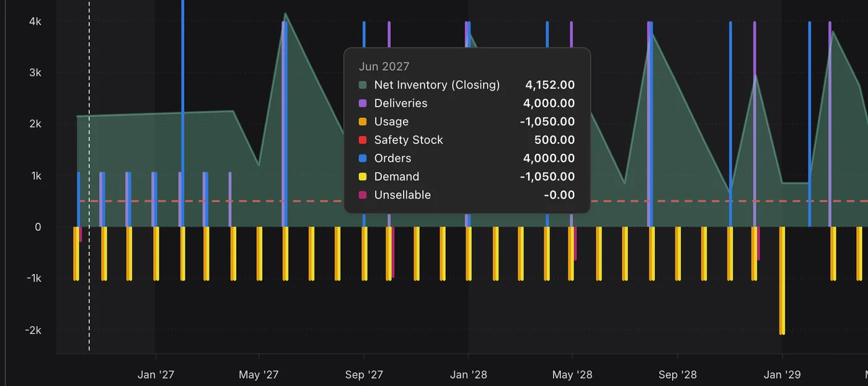Click the orange Usage legend swatch
The image size is (868, 386).
(x=363, y=122)
